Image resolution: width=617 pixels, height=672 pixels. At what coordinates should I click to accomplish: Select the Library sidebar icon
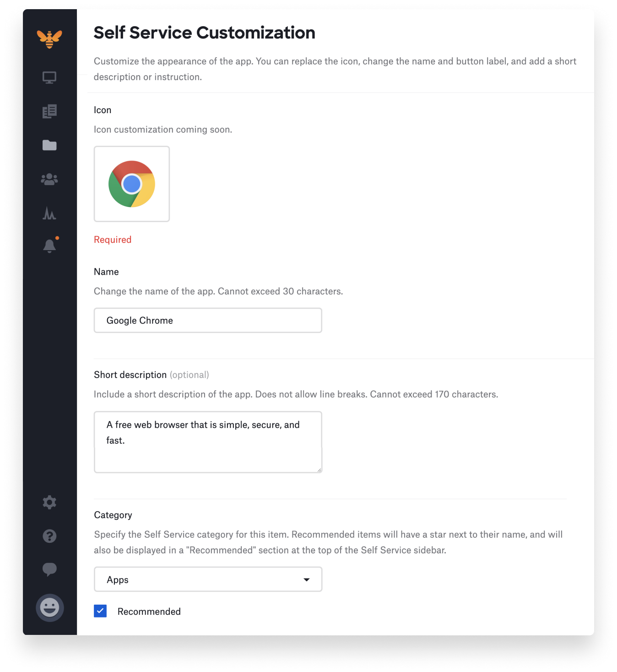[x=49, y=111]
